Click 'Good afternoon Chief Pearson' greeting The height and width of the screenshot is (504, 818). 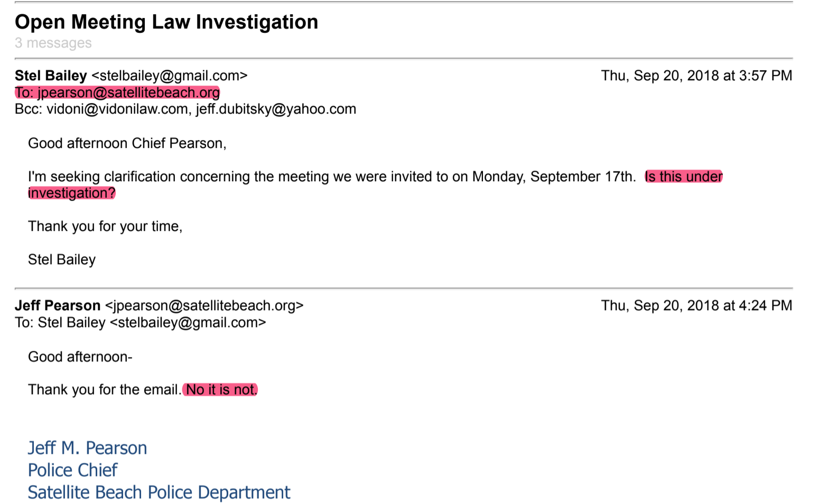point(127,144)
